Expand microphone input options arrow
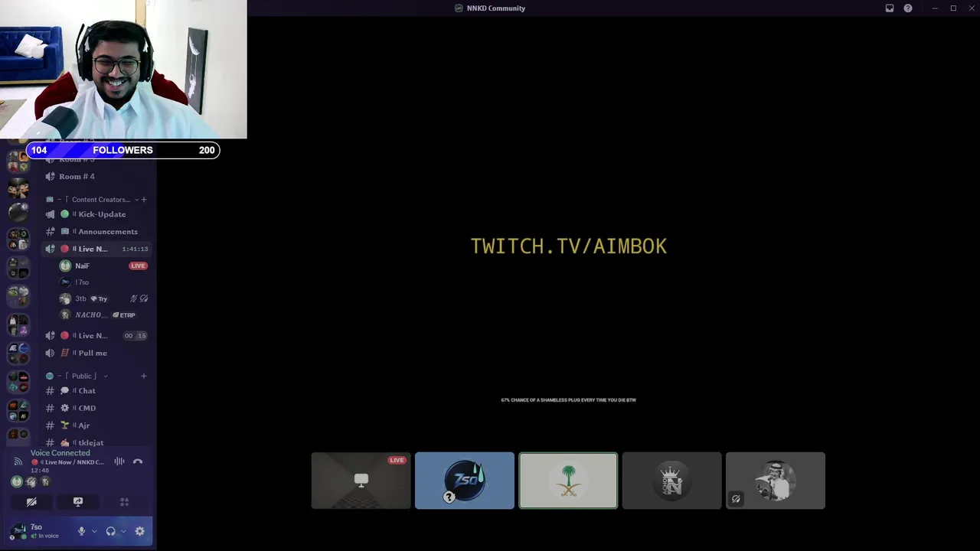 coord(94,531)
